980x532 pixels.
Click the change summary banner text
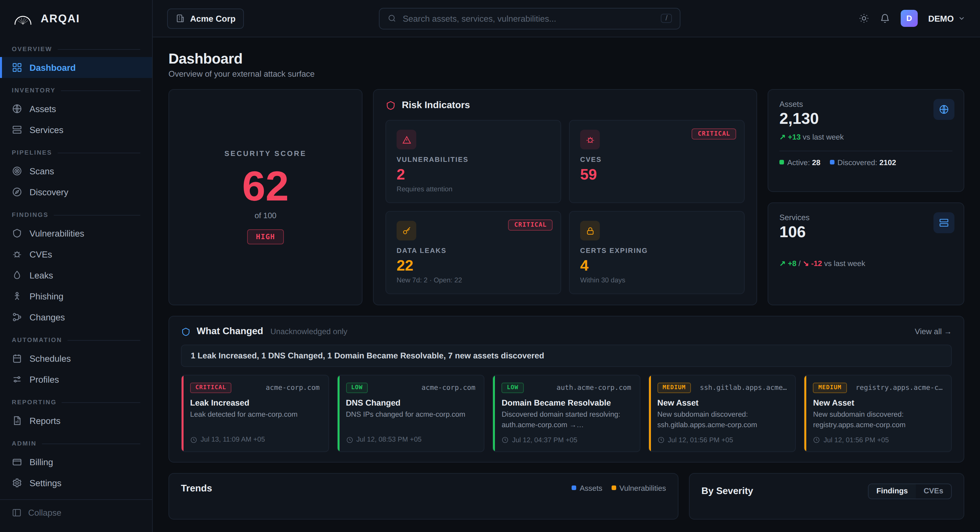point(367,355)
